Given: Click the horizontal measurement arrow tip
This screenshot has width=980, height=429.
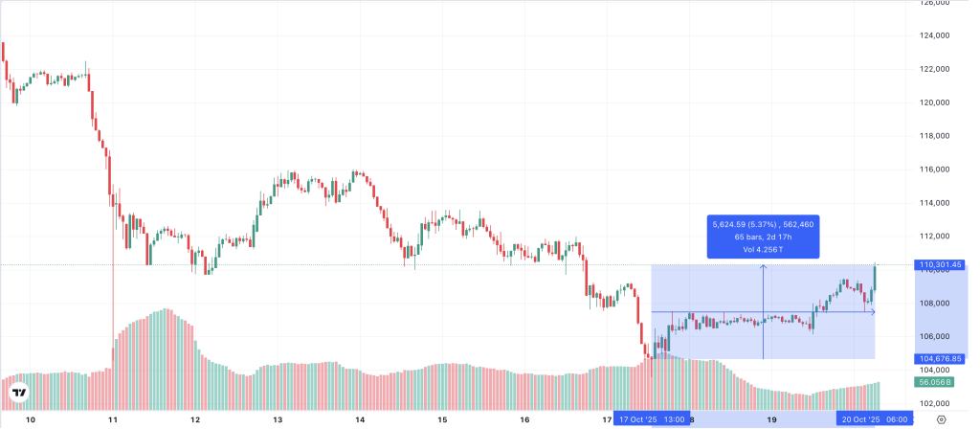Looking at the screenshot, I should click(872, 311).
